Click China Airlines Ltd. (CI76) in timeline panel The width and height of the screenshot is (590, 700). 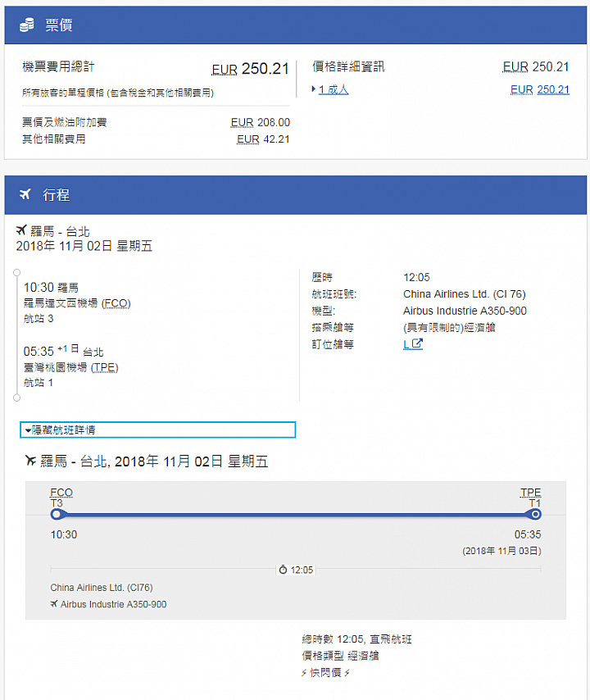(x=102, y=588)
